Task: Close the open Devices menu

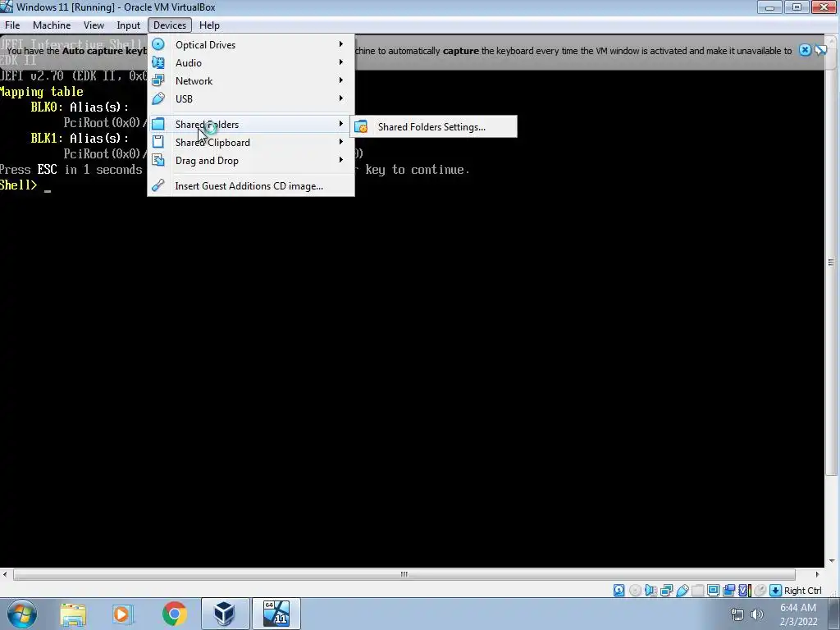Action: 170,25
